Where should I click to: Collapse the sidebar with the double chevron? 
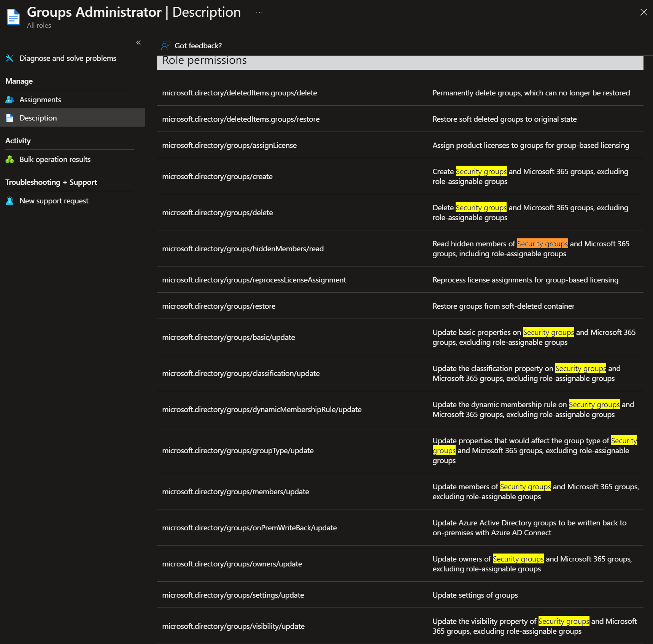[x=138, y=43]
